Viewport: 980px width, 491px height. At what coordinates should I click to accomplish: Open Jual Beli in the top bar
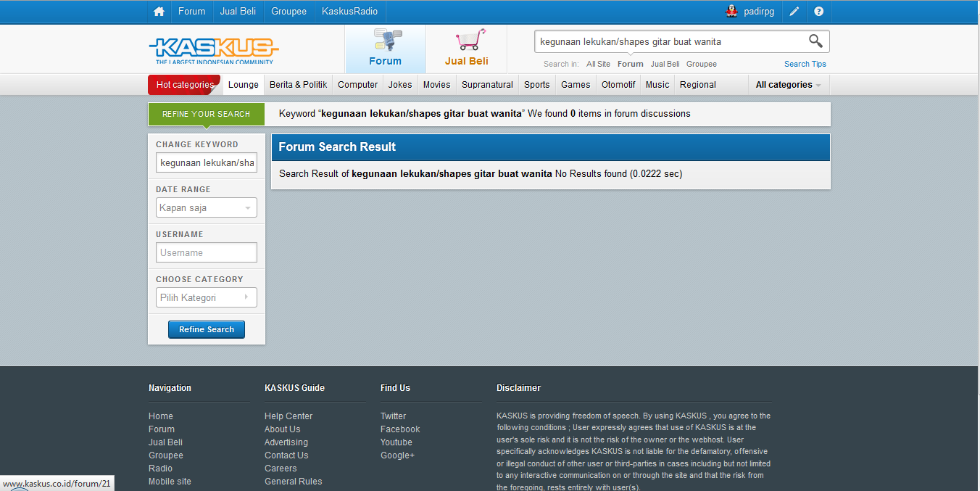click(x=238, y=12)
